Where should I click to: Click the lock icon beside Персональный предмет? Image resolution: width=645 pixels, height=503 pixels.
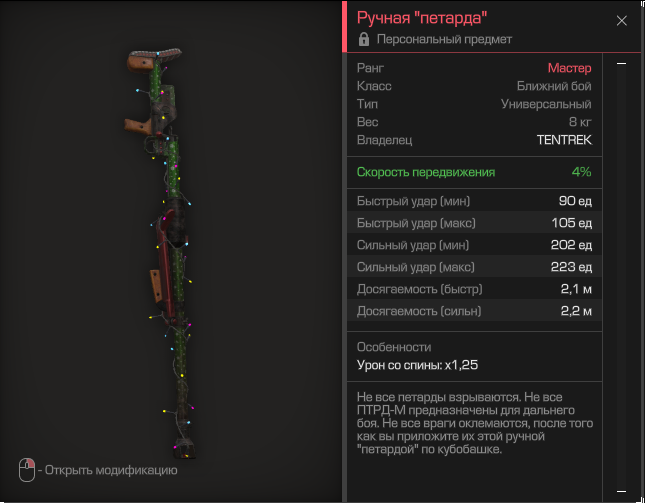tap(364, 39)
